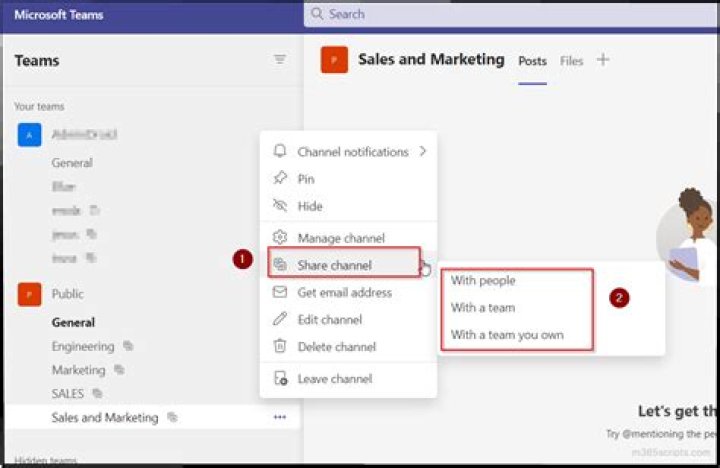Share channel With a team
This screenshot has height=468, width=720.
[483, 307]
